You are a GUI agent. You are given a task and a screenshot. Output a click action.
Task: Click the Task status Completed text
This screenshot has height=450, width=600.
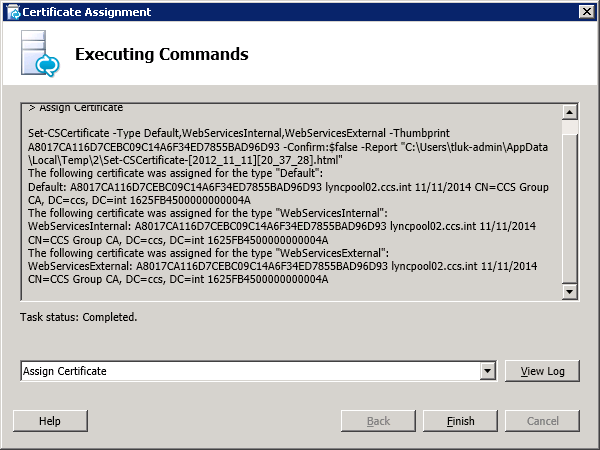pos(79,317)
